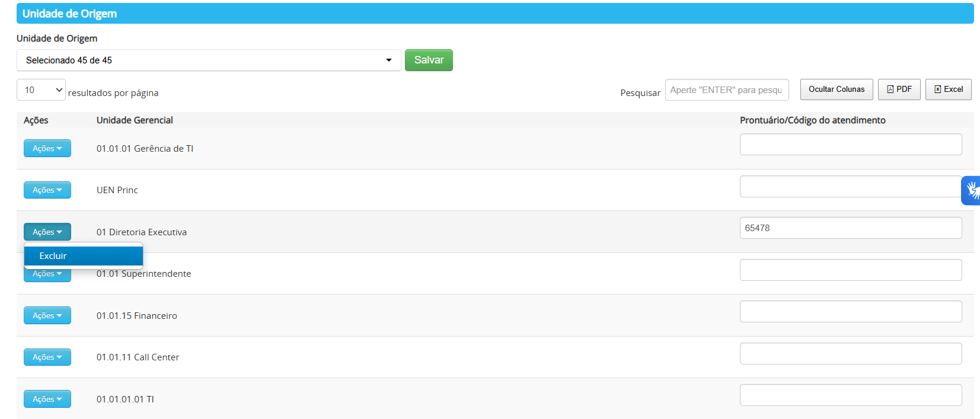Image resolution: width=980 pixels, height=419 pixels.
Task: Click the sign language accessibility icon
Action: (x=971, y=190)
